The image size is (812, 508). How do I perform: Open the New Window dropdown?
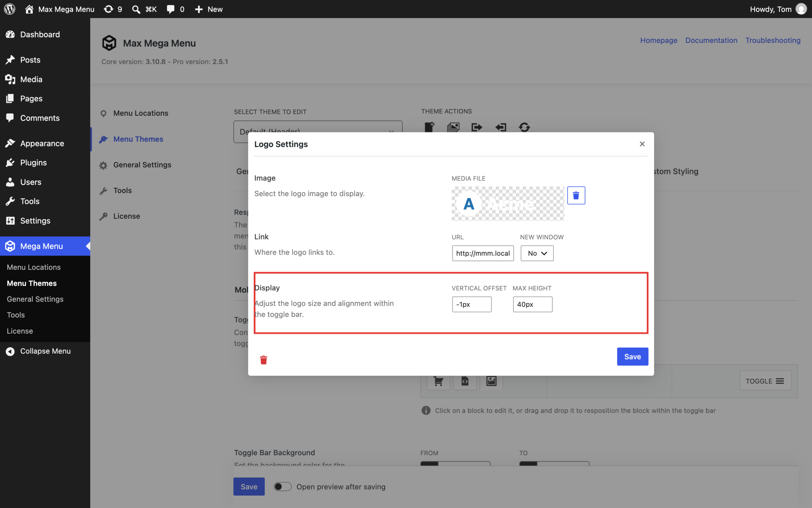point(537,253)
